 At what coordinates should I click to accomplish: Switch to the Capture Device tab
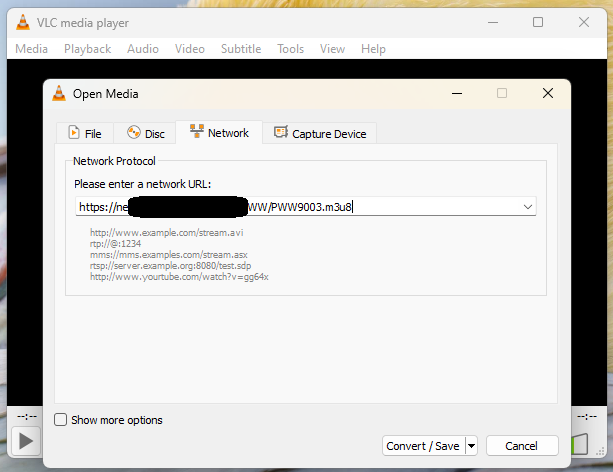[320, 133]
